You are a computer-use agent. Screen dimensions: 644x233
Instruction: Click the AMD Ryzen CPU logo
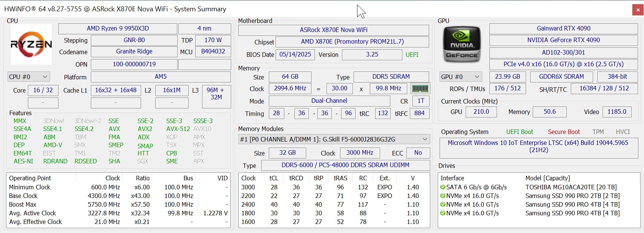click(x=31, y=45)
